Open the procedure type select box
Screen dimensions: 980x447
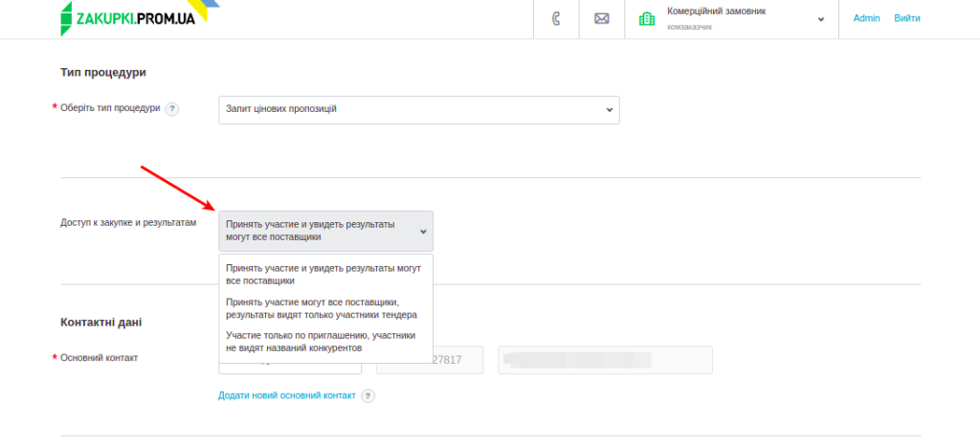click(x=418, y=109)
